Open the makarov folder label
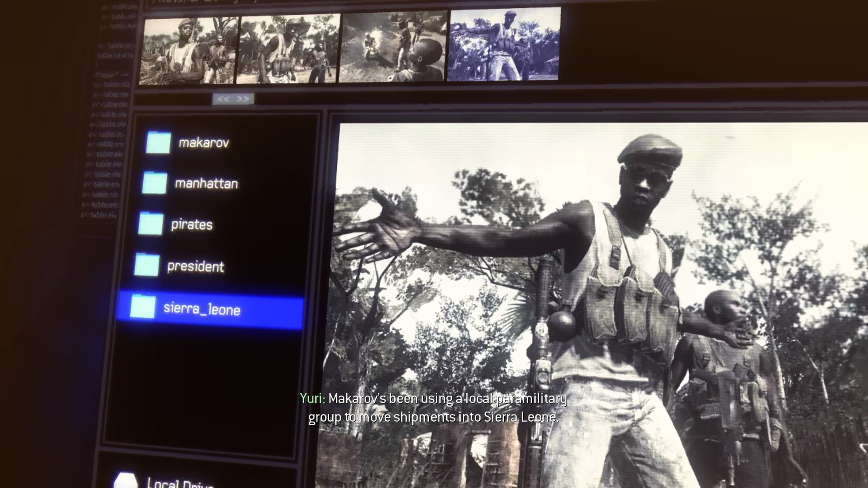 [204, 143]
